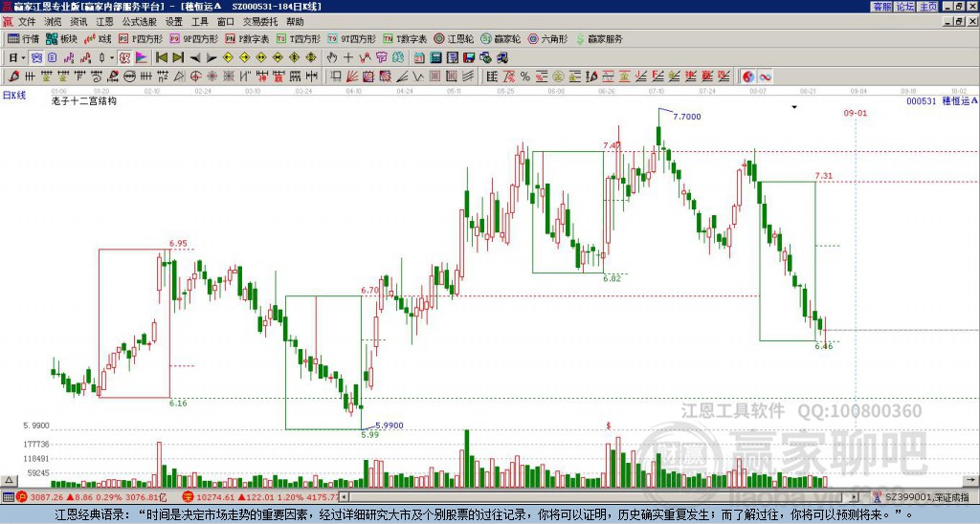Viewport: 980px width, 524px height.
Task: Open the P数字表 tool
Action: point(248,38)
